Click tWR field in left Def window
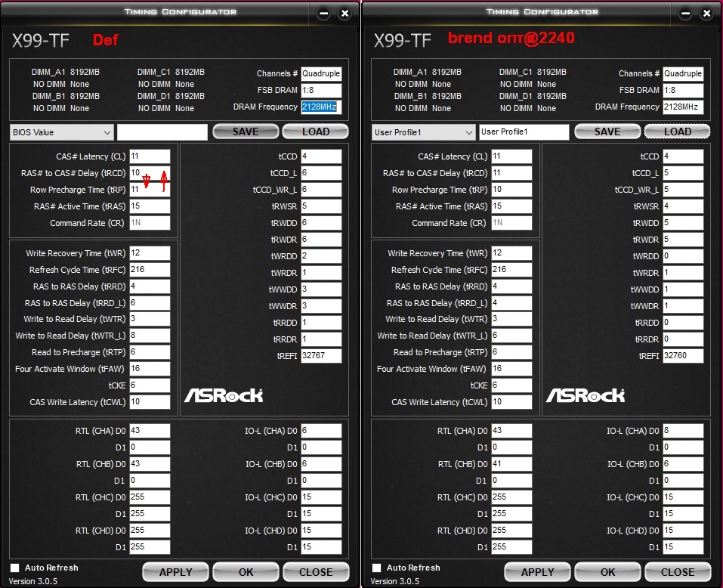Viewport: 723px width, 588px height. pyautogui.click(x=150, y=253)
